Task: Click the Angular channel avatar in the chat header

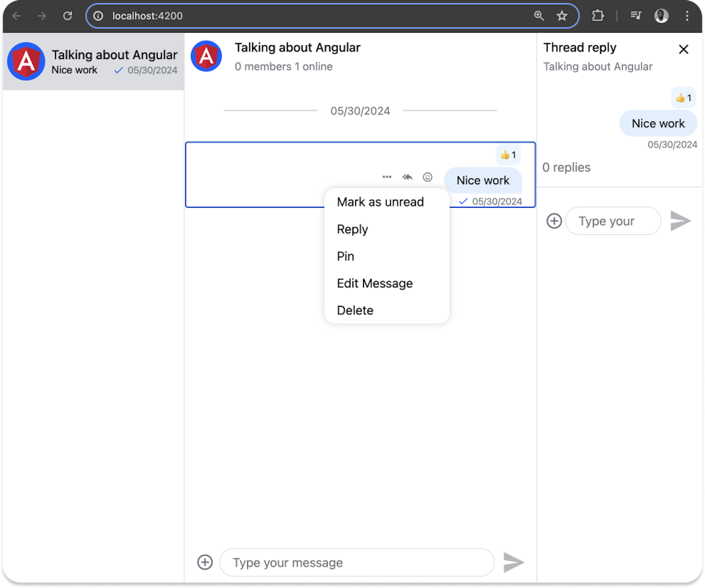Action: pyautogui.click(x=206, y=56)
